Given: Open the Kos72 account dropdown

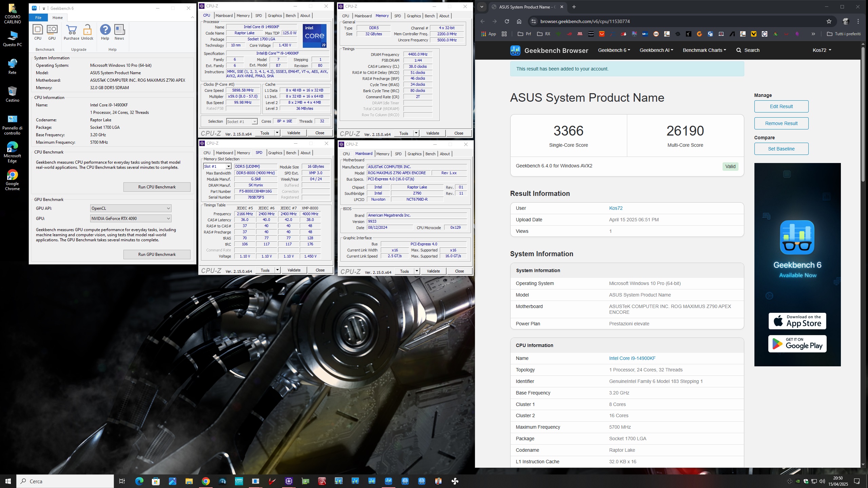Looking at the screenshot, I should point(822,50).
